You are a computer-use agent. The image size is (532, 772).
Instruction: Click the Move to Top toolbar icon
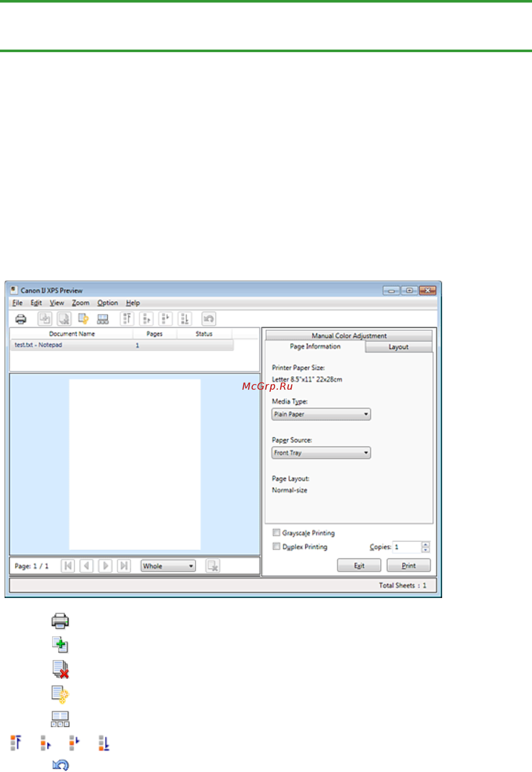point(127,319)
